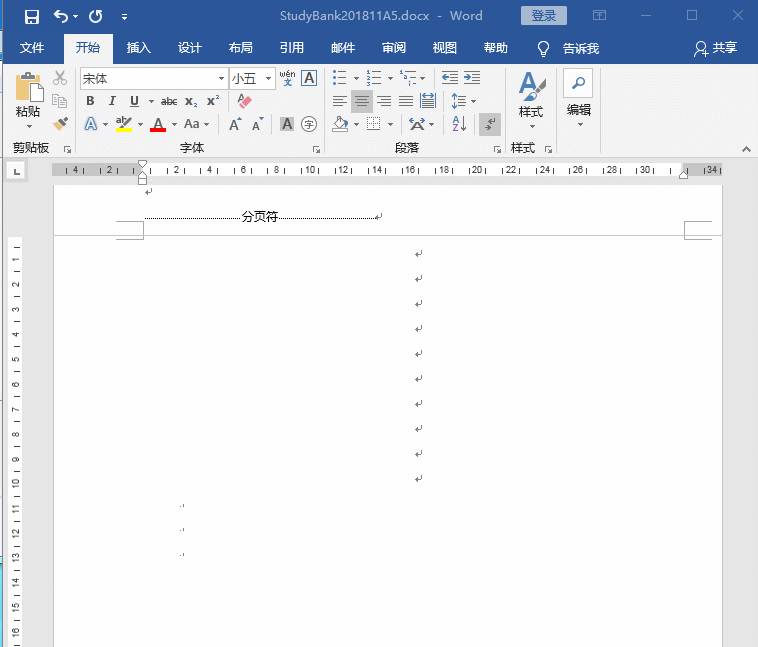Switch to the 插入 tab
Screen dimensions: 758x647
pyautogui.click(x=139, y=47)
